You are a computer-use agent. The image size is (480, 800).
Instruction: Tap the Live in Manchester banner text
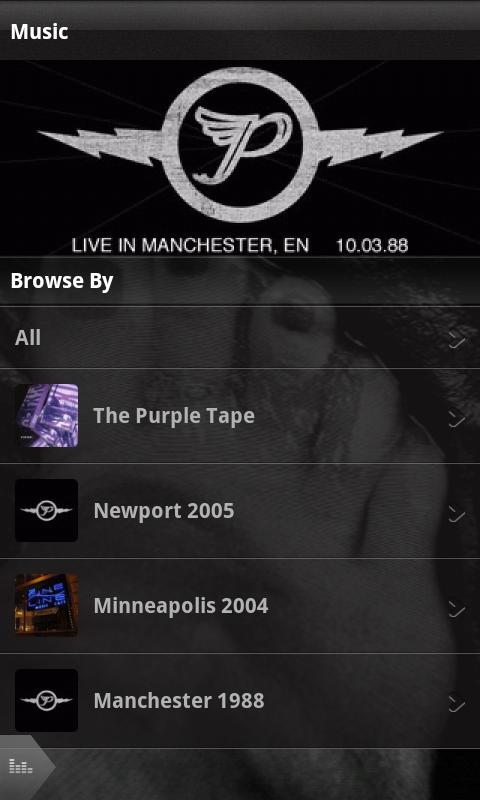pyautogui.click(x=240, y=246)
